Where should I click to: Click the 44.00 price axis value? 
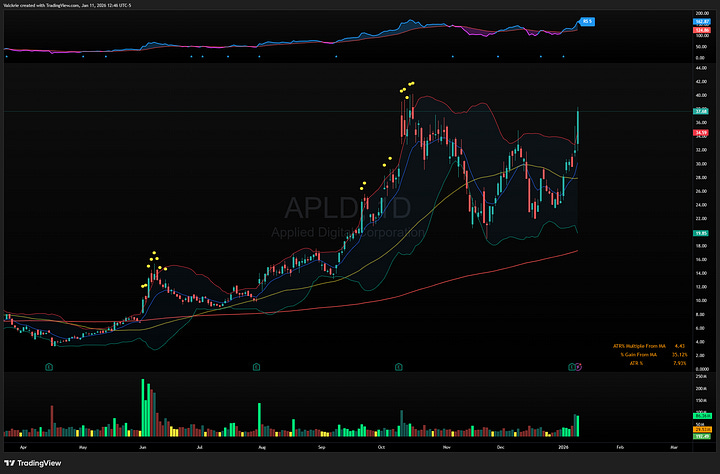coord(701,68)
